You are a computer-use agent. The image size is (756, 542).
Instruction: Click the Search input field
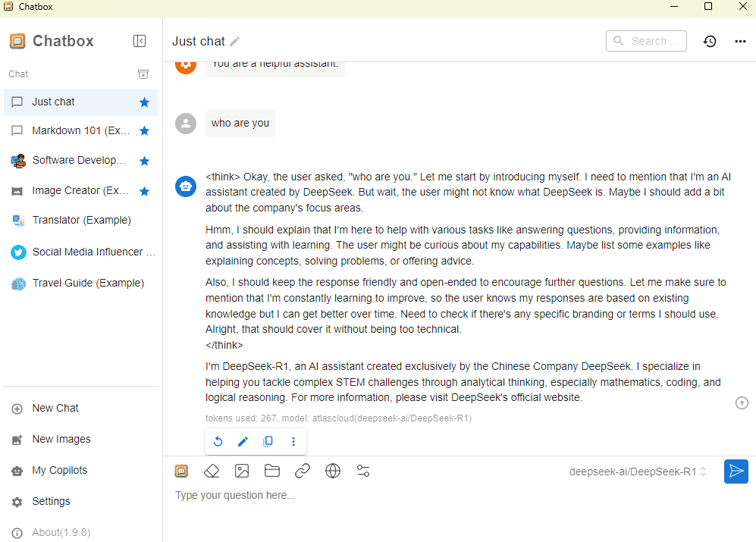pos(646,41)
